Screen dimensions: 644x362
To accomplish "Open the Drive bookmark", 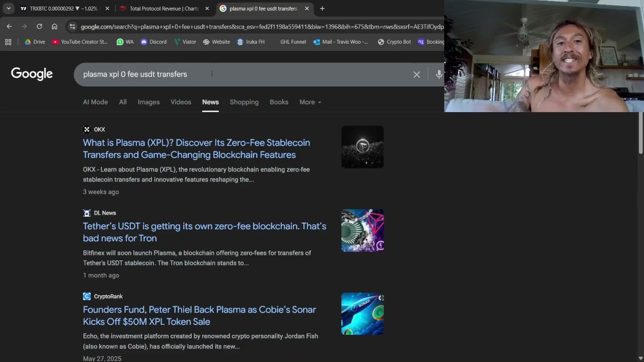I will tap(35, 42).
